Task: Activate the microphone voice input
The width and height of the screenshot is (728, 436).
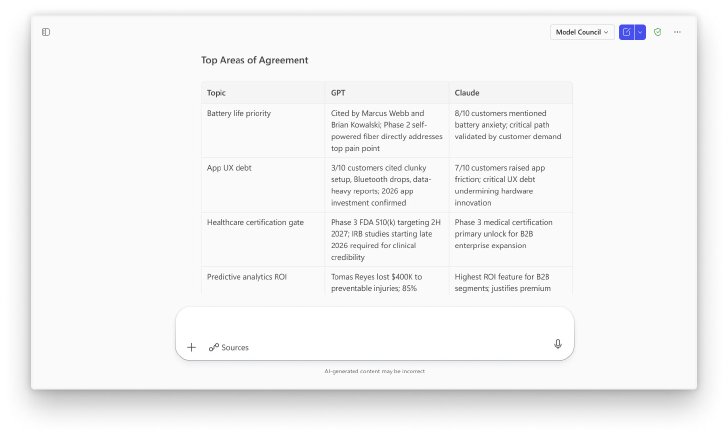Action: coord(558,344)
